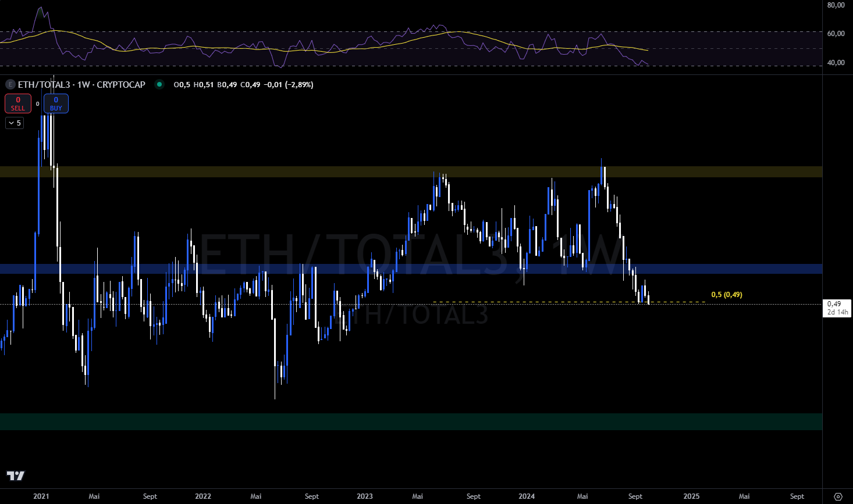Click the 2025 label on time axis

click(x=691, y=496)
